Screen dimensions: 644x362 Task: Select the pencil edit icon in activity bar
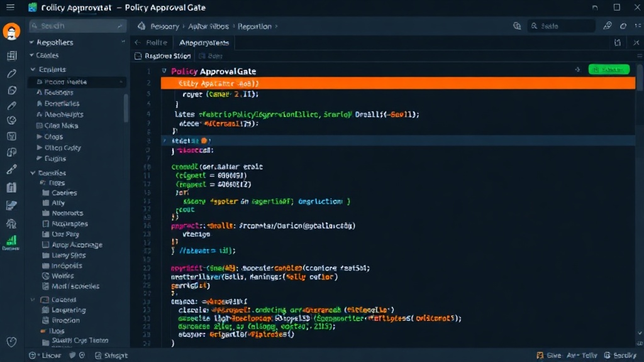click(x=11, y=106)
